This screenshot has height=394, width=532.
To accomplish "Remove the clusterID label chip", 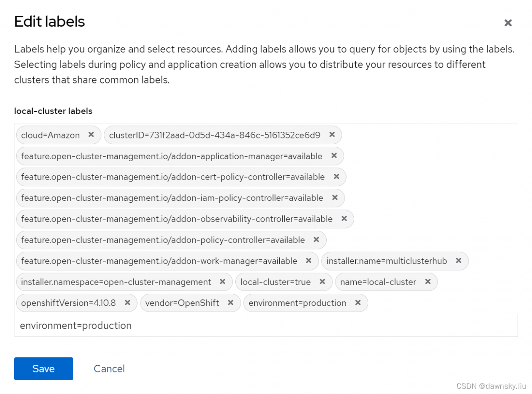I will (x=332, y=135).
